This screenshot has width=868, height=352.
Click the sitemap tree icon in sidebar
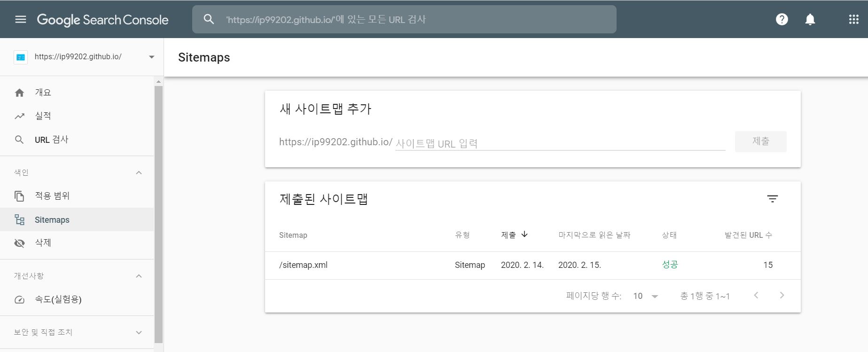pos(19,219)
